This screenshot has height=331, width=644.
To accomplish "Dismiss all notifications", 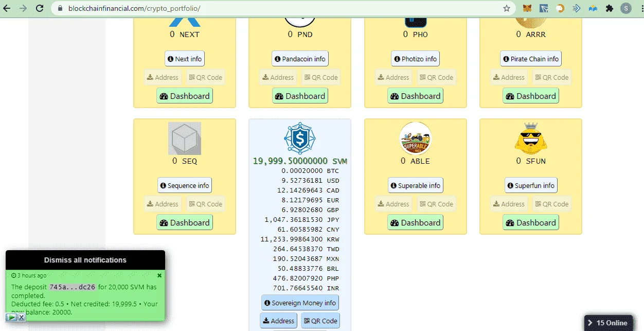I will point(85,260).
